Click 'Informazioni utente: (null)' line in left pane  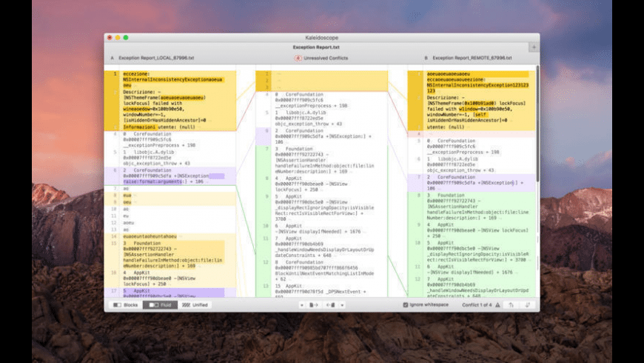(x=158, y=127)
